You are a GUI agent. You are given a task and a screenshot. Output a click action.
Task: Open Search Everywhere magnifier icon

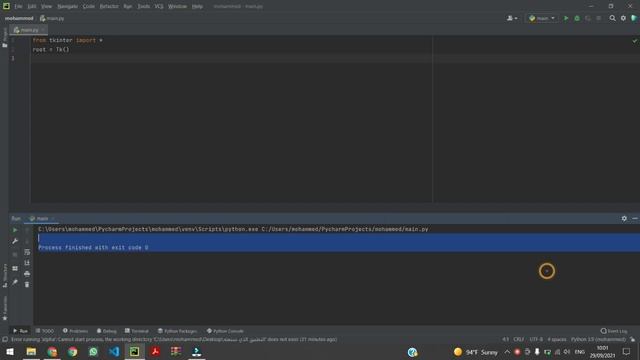[x=612, y=18]
